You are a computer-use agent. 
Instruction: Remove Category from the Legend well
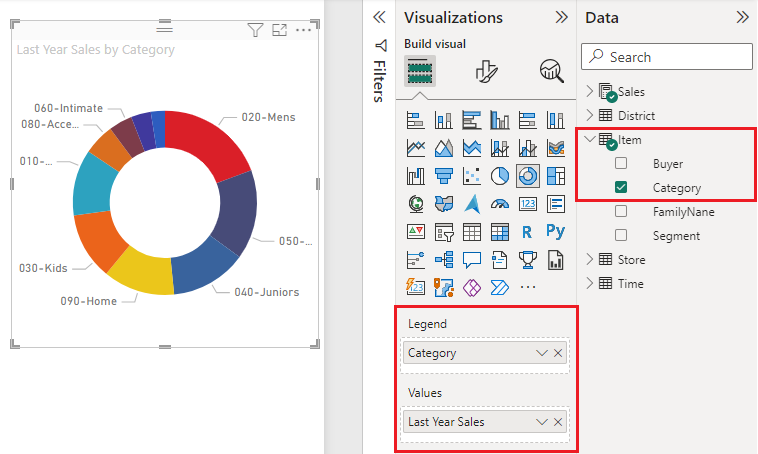[x=558, y=353]
